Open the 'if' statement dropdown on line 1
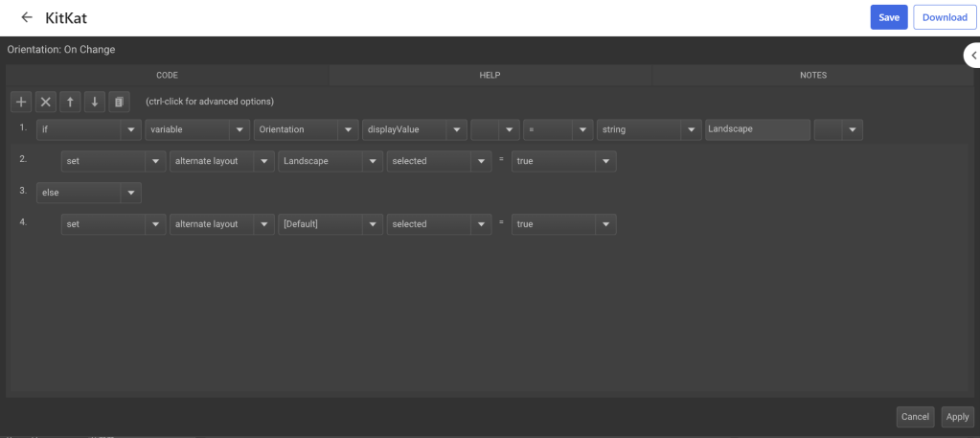This screenshot has width=980, height=438. (x=88, y=129)
